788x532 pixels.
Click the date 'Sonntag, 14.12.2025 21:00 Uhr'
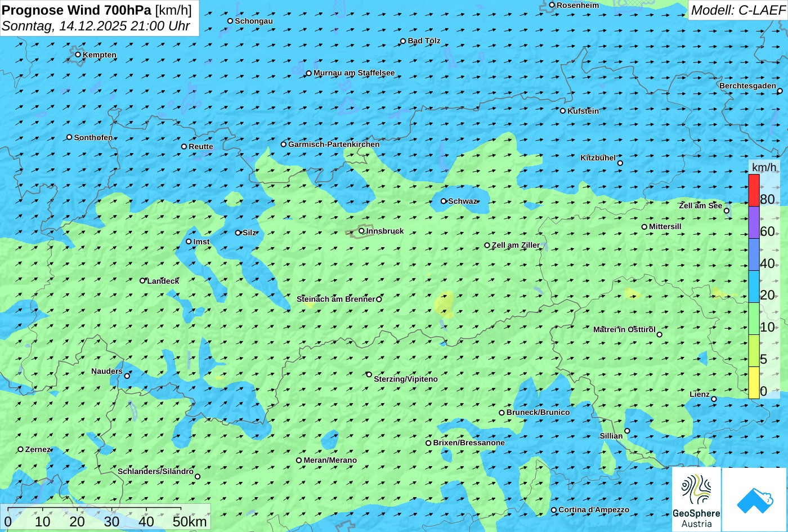96,26
